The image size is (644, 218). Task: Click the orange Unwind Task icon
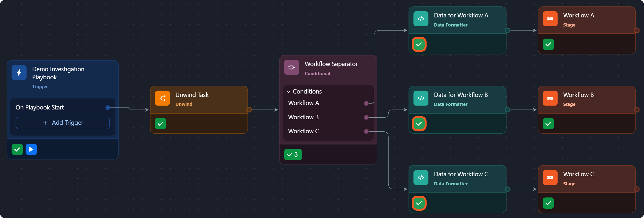point(162,98)
